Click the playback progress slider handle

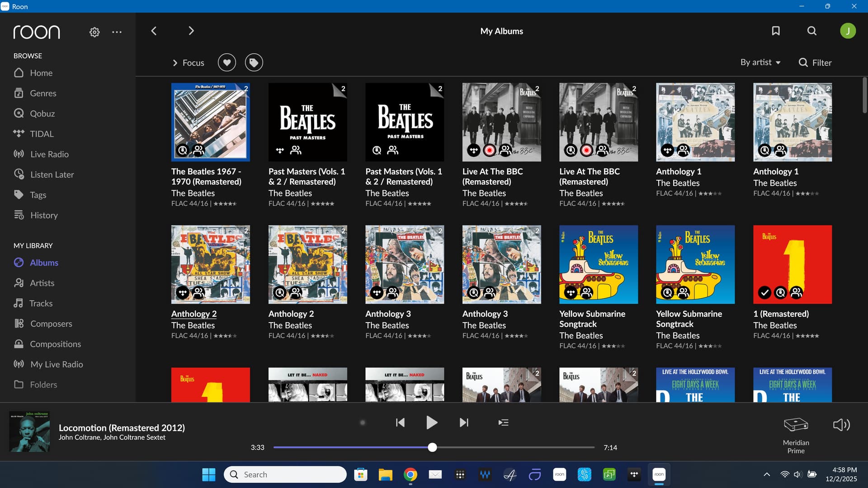tap(433, 447)
